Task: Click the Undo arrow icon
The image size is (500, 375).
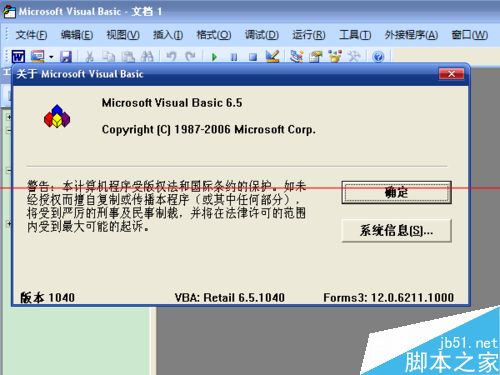Action: (171, 56)
